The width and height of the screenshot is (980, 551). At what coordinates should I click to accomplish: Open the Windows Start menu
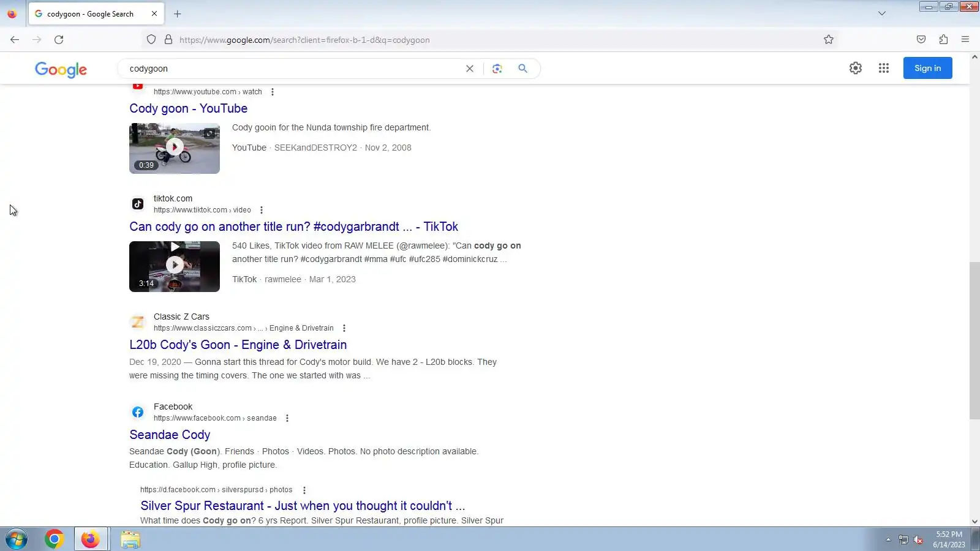coord(17,539)
